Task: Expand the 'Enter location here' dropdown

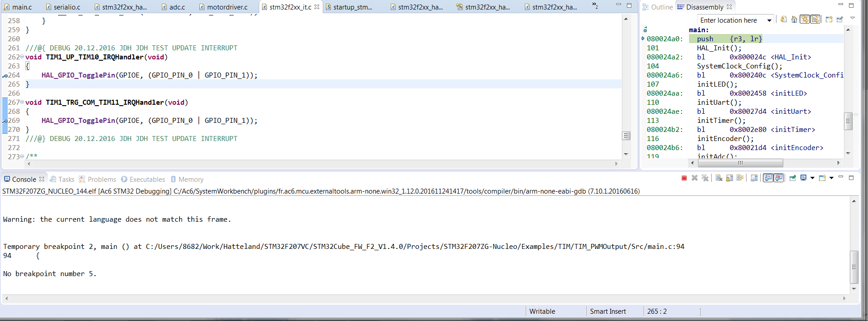Action: [769, 20]
